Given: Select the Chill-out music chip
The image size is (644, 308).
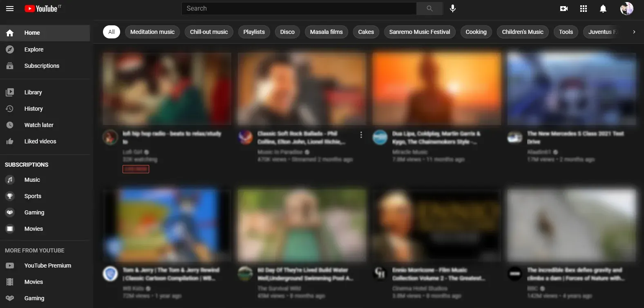Looking at the screenshot, I should coord(209,32).
